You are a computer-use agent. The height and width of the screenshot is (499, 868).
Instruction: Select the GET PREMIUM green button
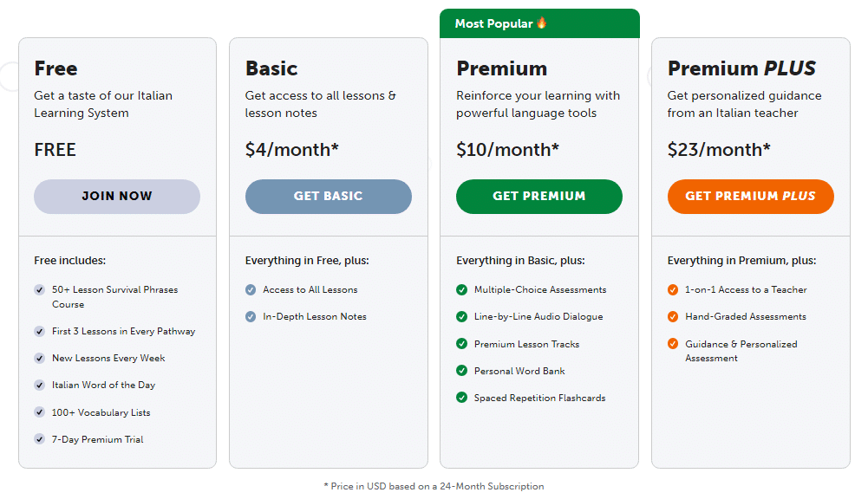[538, 197]
